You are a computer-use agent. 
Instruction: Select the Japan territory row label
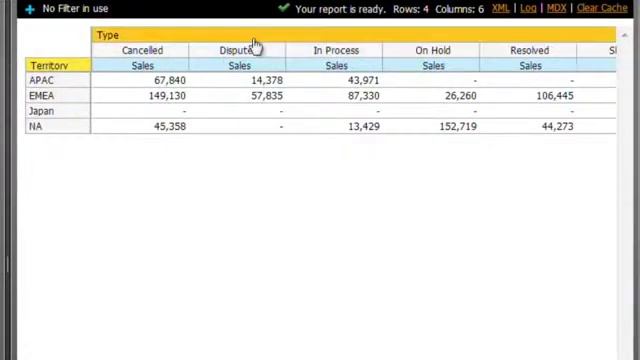point(58,111)
